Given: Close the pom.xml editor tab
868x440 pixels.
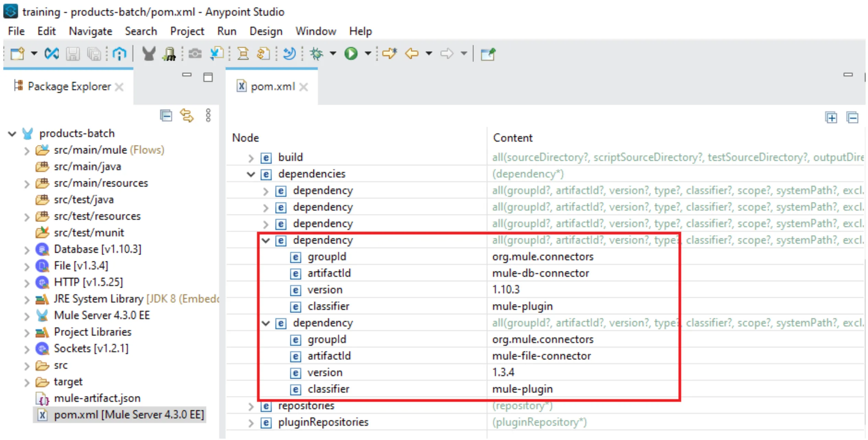Looking at the screenshot, I should tap(303, 87).
